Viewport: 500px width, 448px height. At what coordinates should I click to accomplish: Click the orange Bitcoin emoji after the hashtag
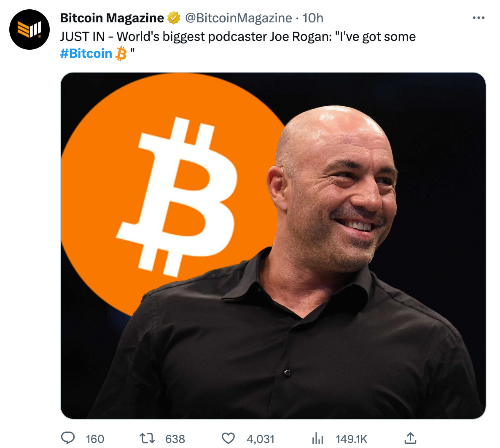[121, 53]
